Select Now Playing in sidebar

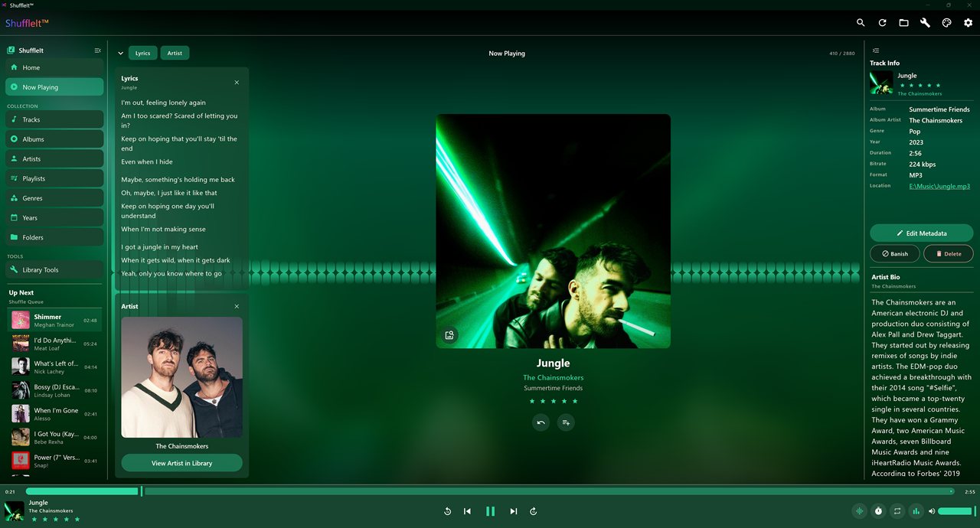tap(54, 87)
